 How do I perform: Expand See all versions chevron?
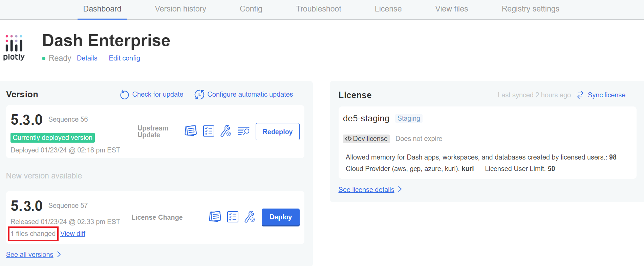pyautogui.click(x=59, y=255)
